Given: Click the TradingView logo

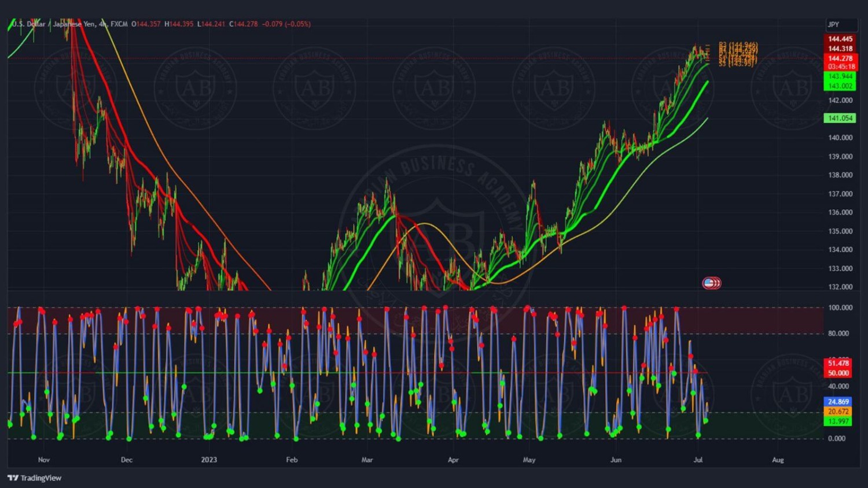Looking at the screenshot, I should 35,478.
